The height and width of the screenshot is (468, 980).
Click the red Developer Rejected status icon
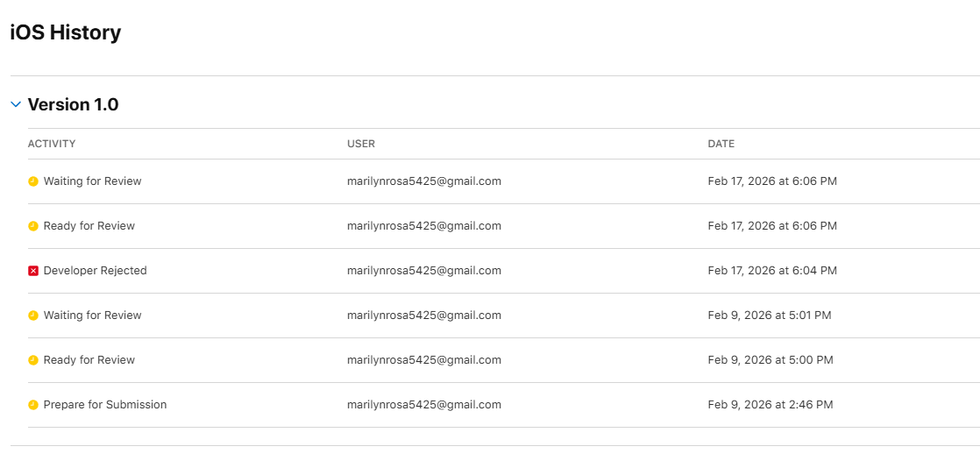pyautogui.click(x=33, y=271)
